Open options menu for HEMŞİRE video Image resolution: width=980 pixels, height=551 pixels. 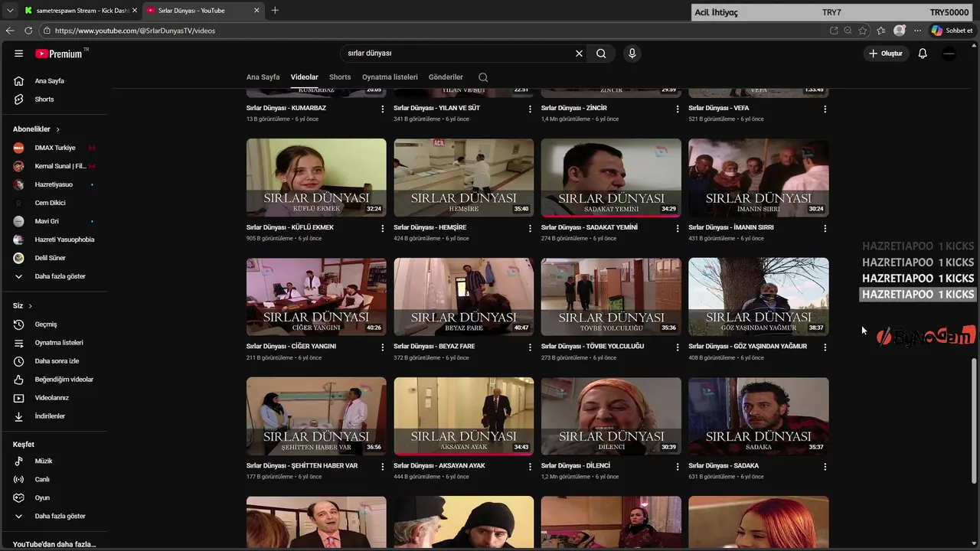530,228
